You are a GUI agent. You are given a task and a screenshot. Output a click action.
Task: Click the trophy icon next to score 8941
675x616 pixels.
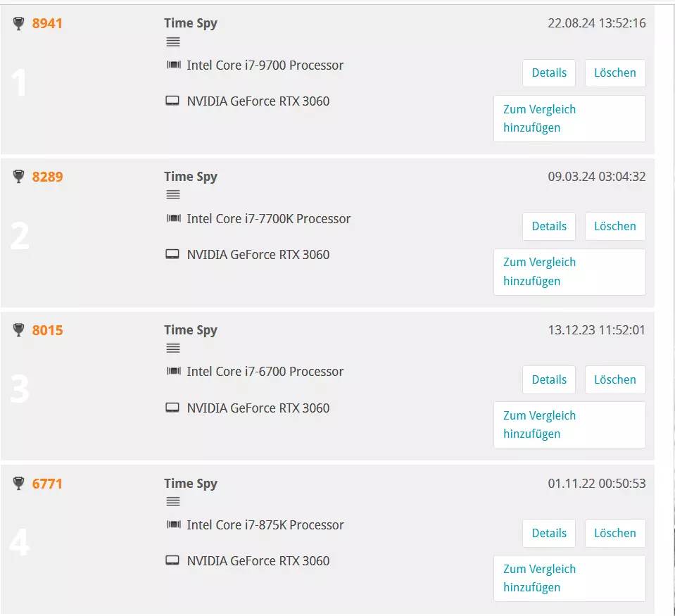click(x=18, y=23)
